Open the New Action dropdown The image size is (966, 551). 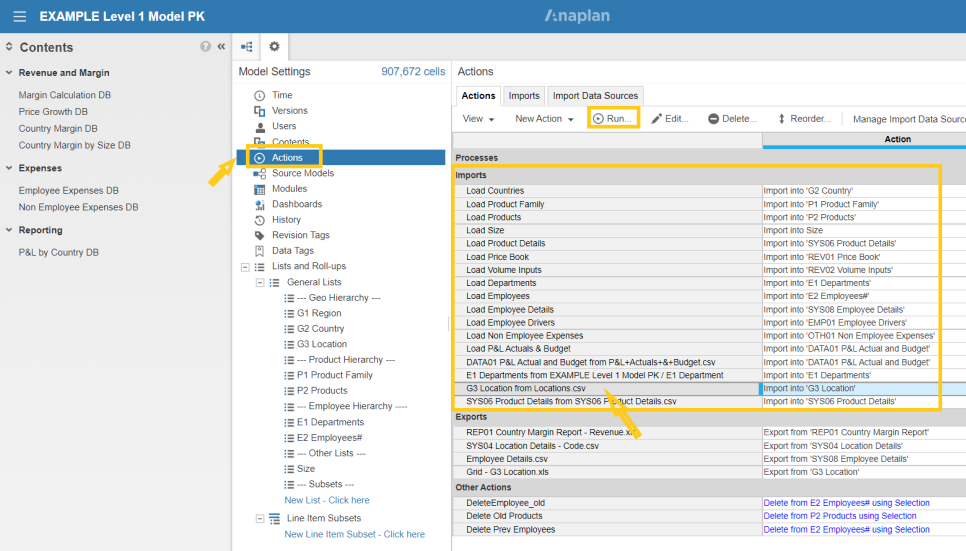pyautogui.click(x=544, y=118)
